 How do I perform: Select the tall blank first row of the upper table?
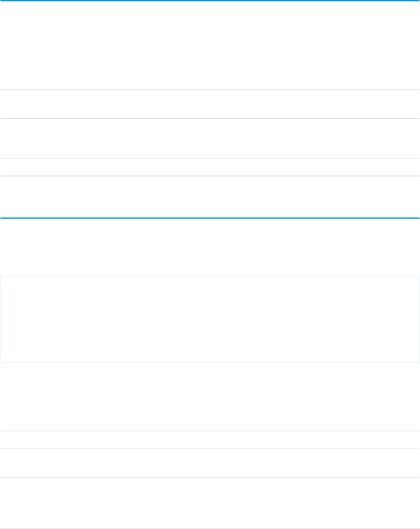210,45
